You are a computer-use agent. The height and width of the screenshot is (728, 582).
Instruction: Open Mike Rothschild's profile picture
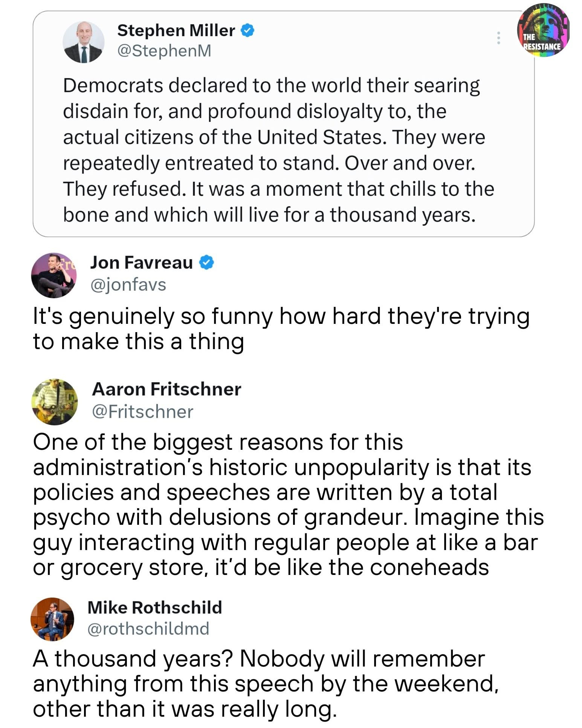(52, 619)
